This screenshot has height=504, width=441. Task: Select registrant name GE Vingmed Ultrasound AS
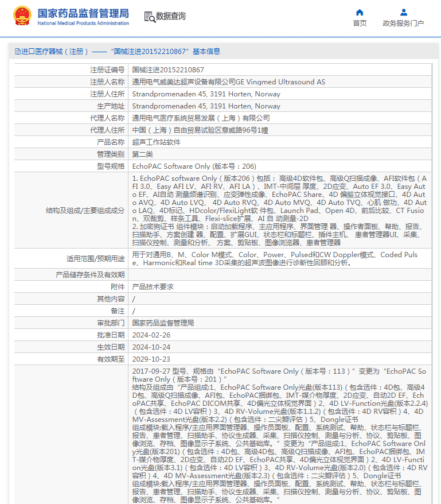280,82
